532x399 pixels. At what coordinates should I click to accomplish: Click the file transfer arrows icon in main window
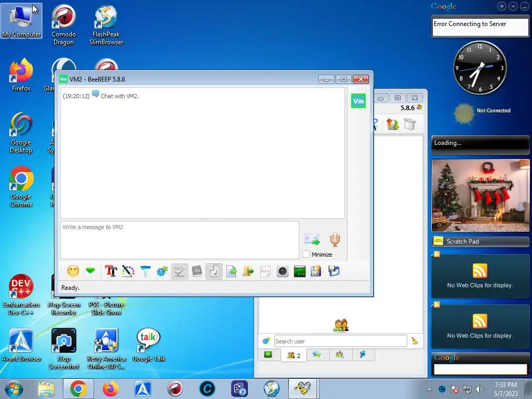(x=392, y=124)
